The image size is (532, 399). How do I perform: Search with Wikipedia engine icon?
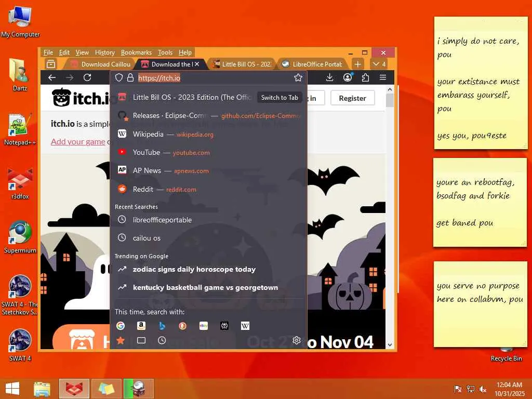245,326
